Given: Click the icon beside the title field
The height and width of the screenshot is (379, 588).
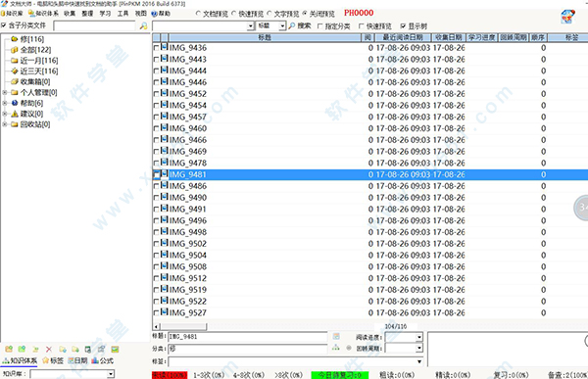Looking at the screenshot, I should pos(336,336).
